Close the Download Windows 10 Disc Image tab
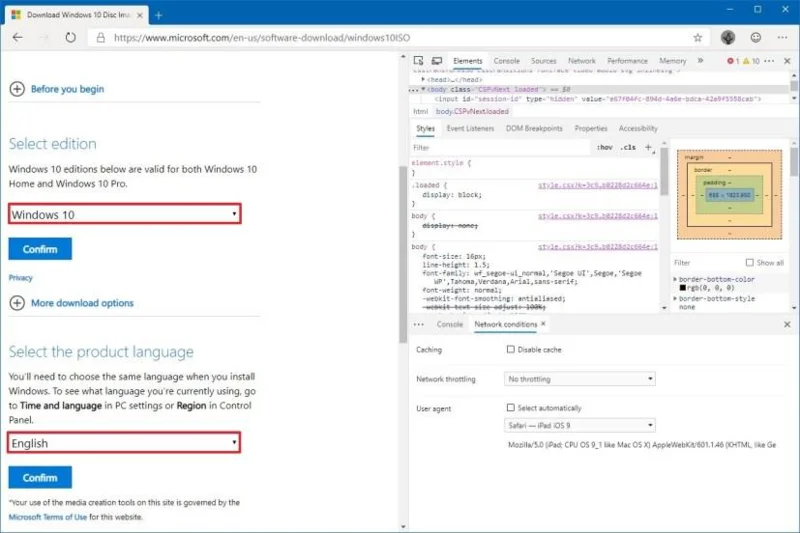This screenshot has height=533, width=800. (x=140, y=15)
